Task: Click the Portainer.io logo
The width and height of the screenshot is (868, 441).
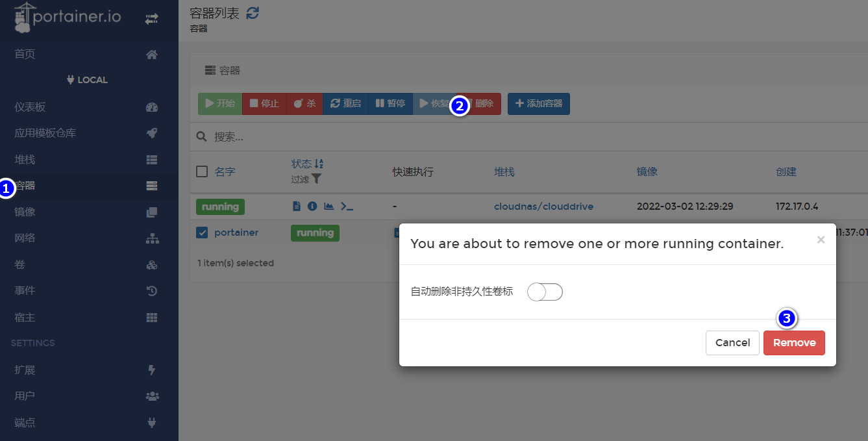Action: tap(67, 17)
